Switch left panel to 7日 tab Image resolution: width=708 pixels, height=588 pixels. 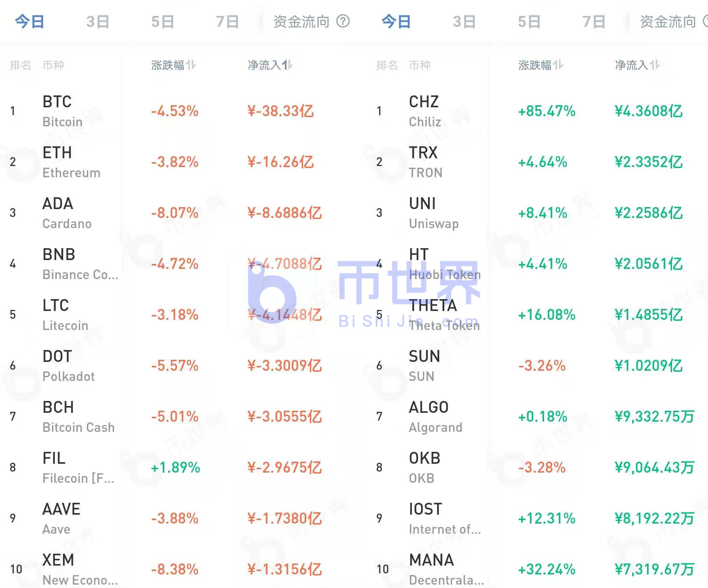[227, 22]
